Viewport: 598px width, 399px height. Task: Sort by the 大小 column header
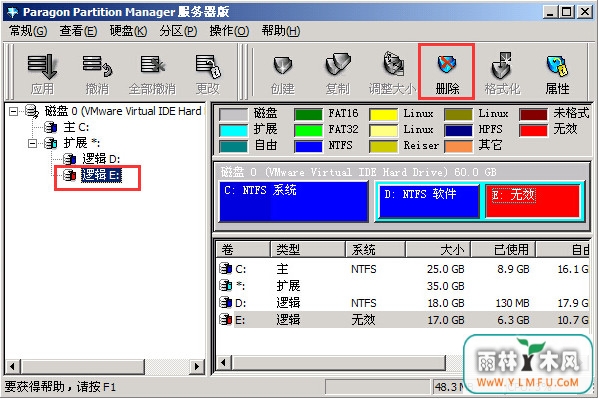click(438, 249)
